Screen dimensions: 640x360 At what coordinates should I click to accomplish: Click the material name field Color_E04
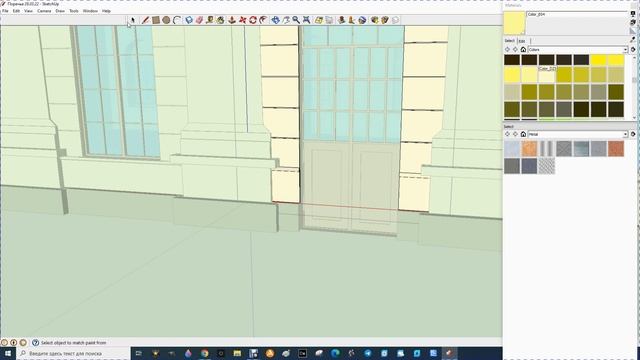click(x=577, y=14)
